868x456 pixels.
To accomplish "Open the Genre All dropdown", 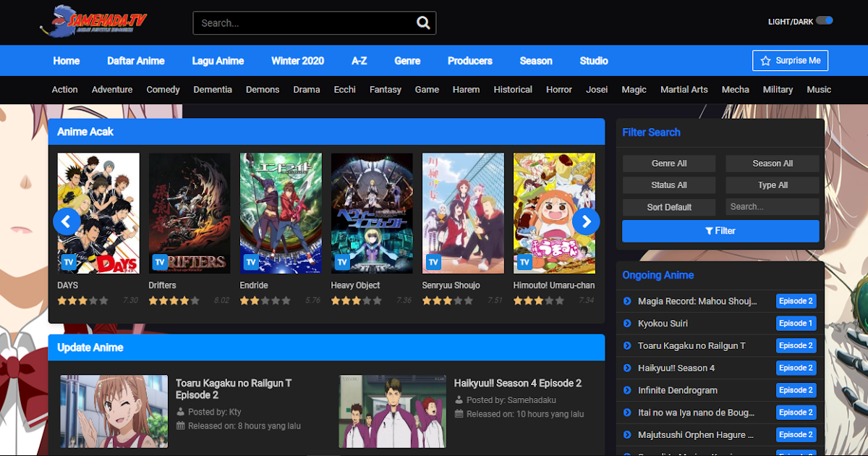I will click(669, 164).
